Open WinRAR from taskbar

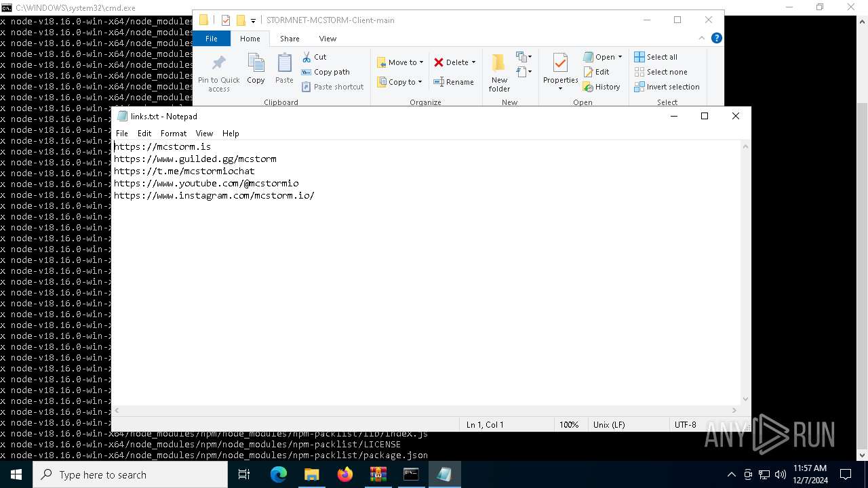tap(378, 474)
